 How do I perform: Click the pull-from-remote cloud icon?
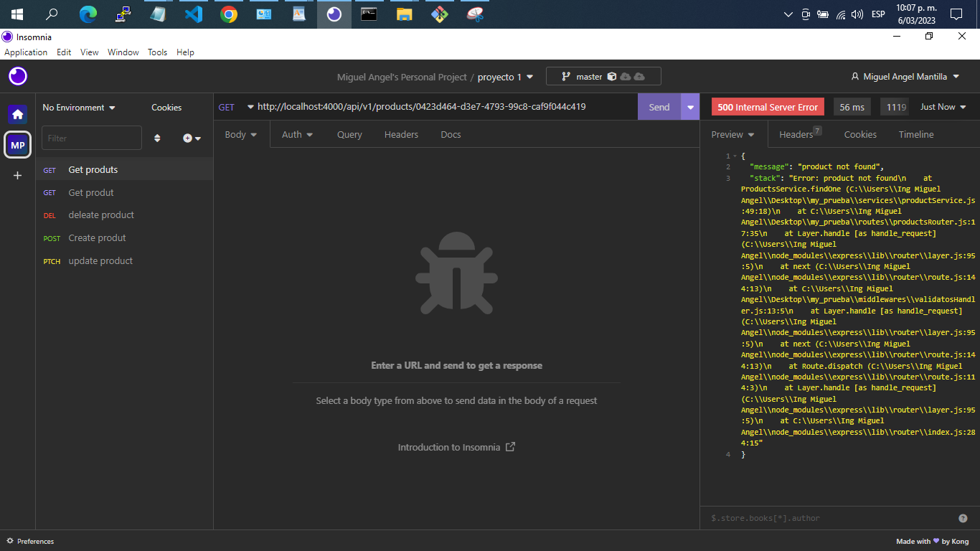pyautogui.click(x=625, y=76)
